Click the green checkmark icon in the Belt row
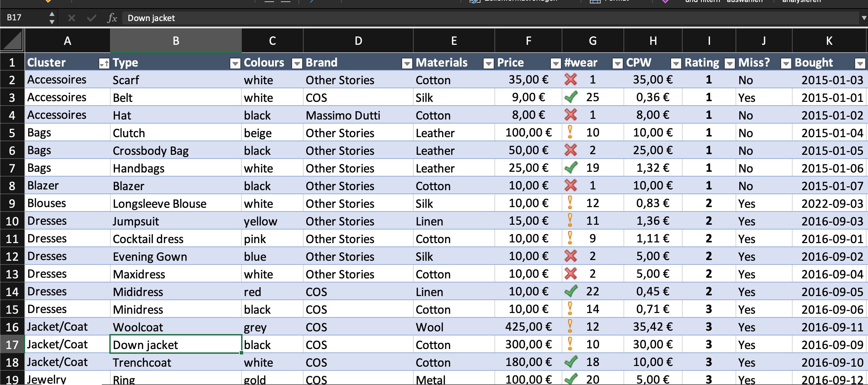 pos(571,97)
